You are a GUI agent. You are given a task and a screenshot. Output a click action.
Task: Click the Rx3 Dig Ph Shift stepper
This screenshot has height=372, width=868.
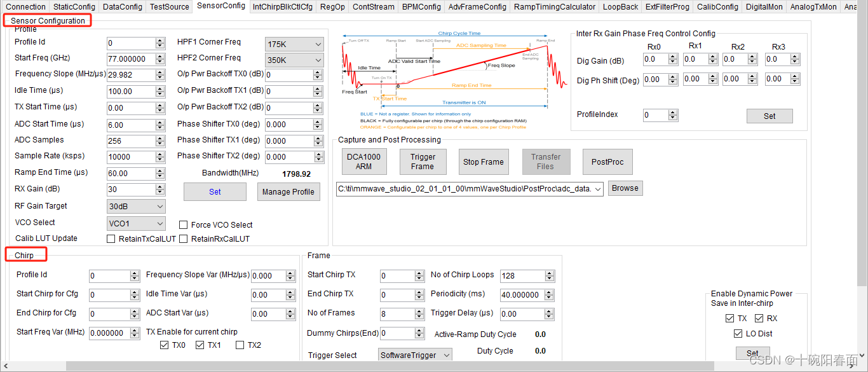[x=796, y=80]
